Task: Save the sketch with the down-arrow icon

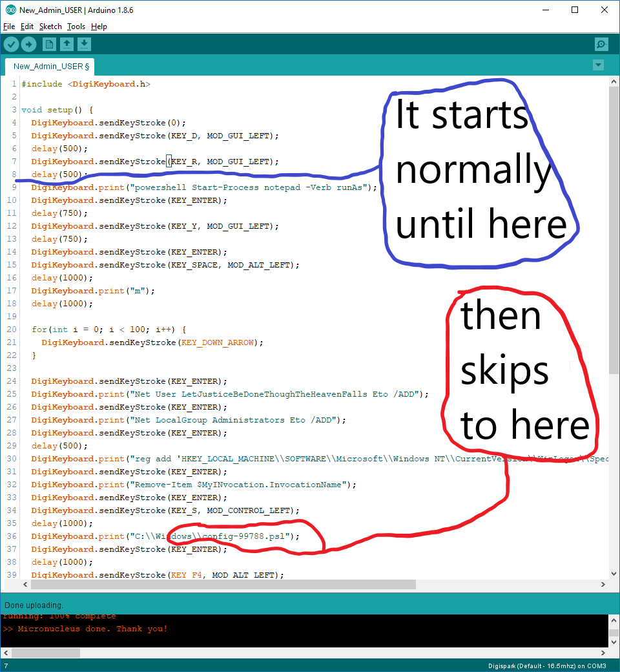Action: (85, 44)
